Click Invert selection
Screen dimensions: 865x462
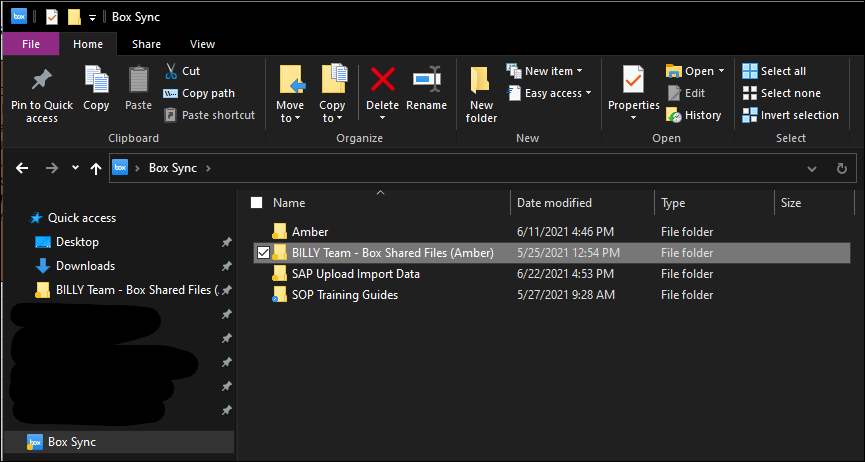791,115
